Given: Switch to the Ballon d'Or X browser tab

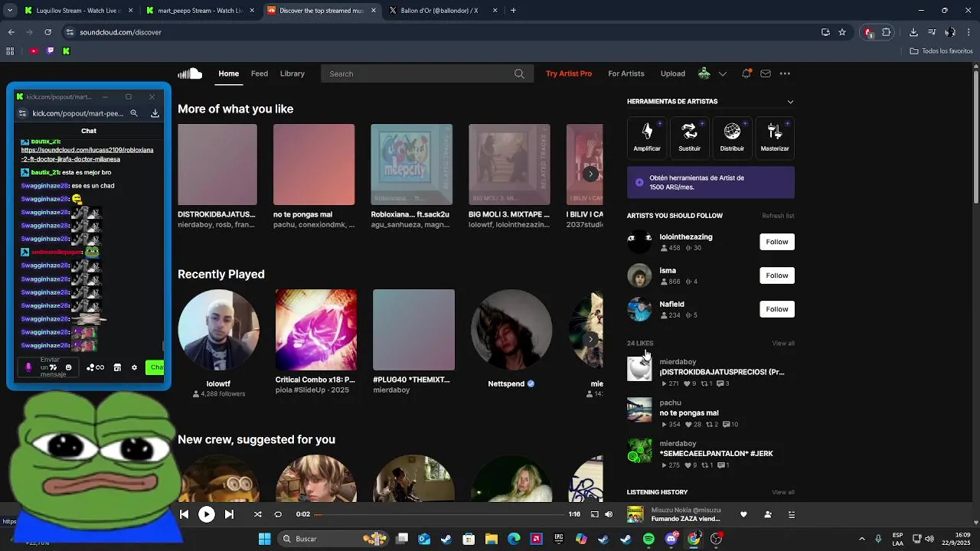Looking at the screenshot, I should click(443, 11).
